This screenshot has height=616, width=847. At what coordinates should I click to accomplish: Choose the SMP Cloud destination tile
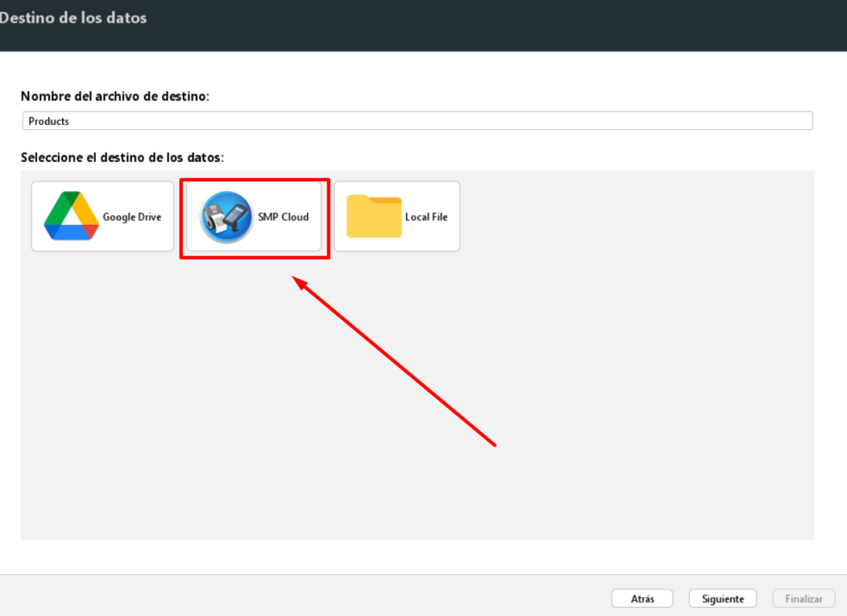click(x=254, y=217)
